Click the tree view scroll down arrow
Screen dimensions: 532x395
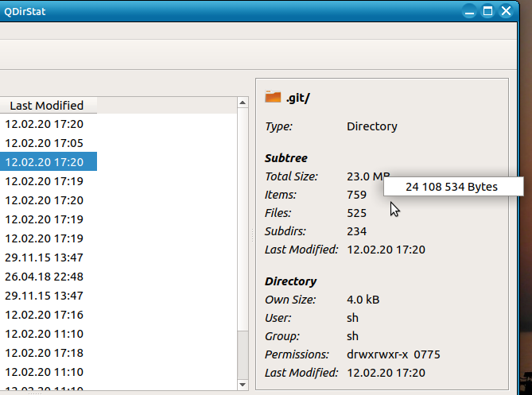click(x=243, y=385)
